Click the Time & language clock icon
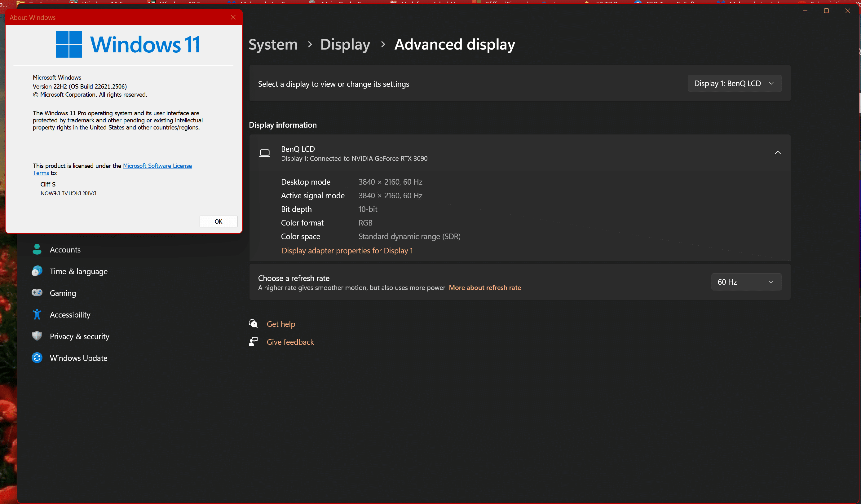Viewport: 861px width, 504px height. (x=37, y=271)
